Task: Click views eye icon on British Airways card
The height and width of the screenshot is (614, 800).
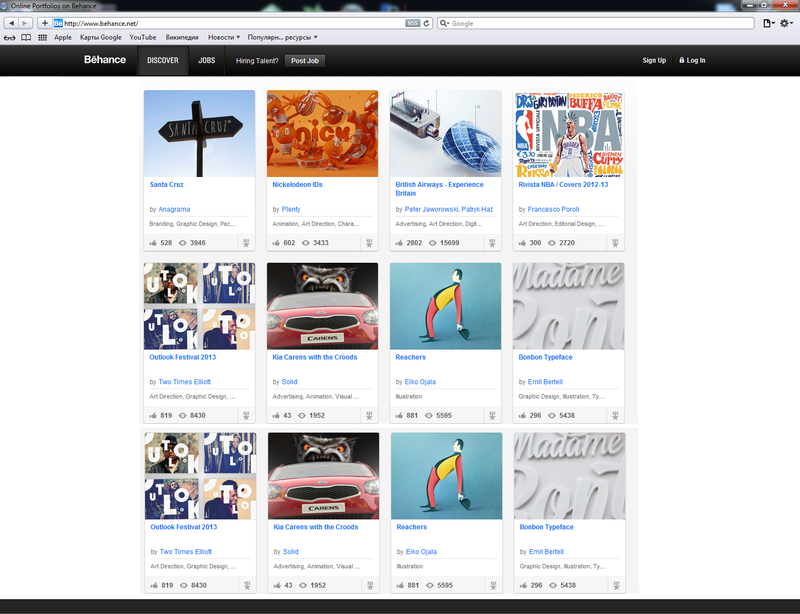Action: click(433, 243)
